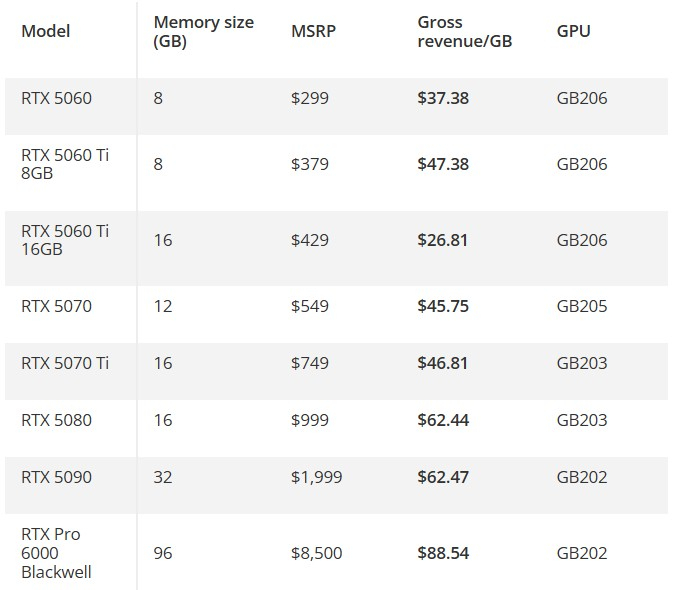Click the MSRP column header
675x590 pixels.
click(x=313, y=31)
